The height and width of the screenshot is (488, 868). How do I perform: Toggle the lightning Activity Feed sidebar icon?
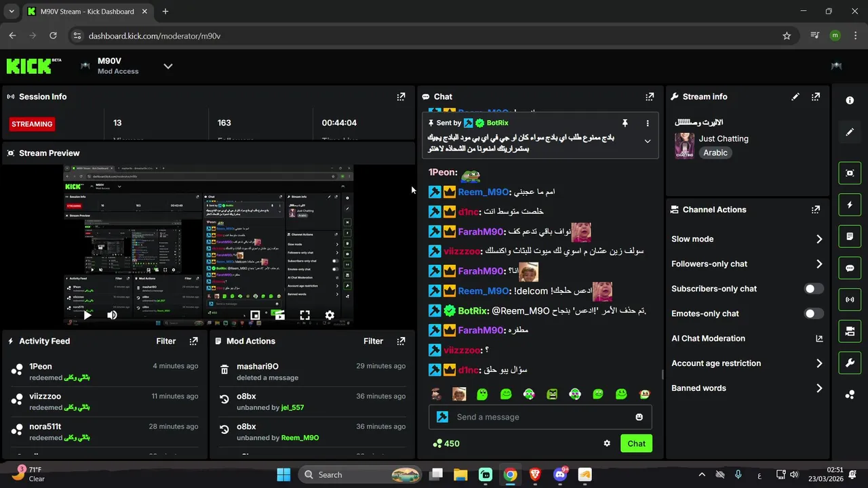[850, 205]
